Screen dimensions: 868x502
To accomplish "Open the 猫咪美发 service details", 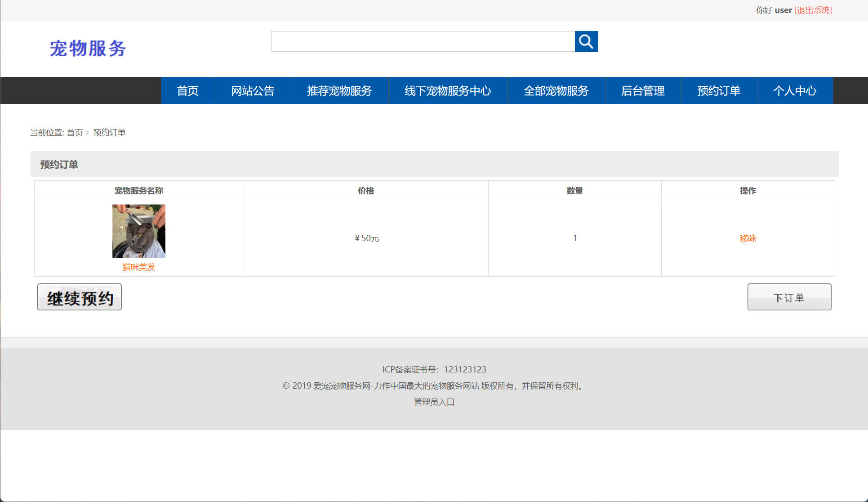I will click(x=138, y=266).
